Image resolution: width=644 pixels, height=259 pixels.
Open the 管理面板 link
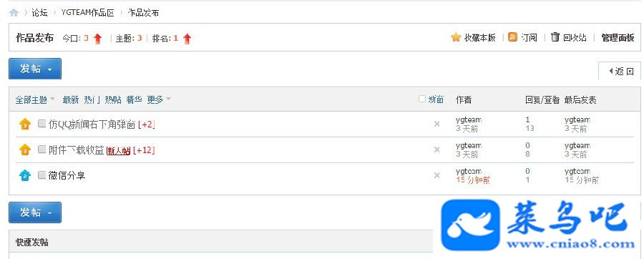(618, 38)
